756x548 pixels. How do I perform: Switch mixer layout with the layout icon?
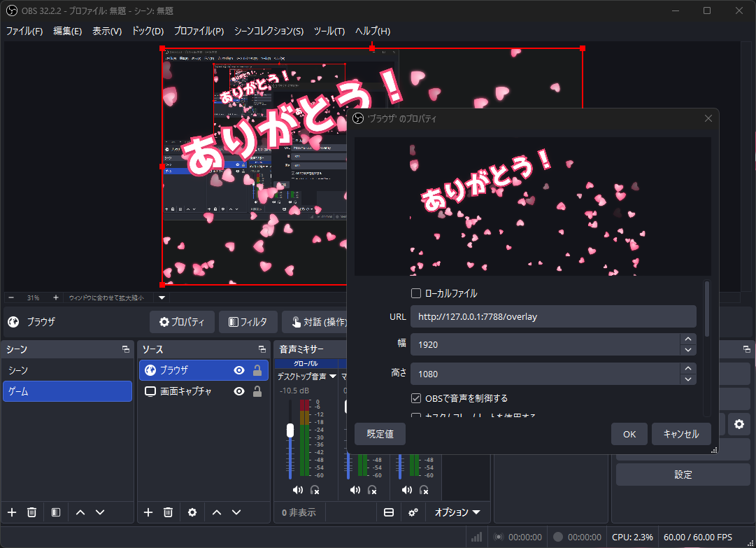click(389, 512)
